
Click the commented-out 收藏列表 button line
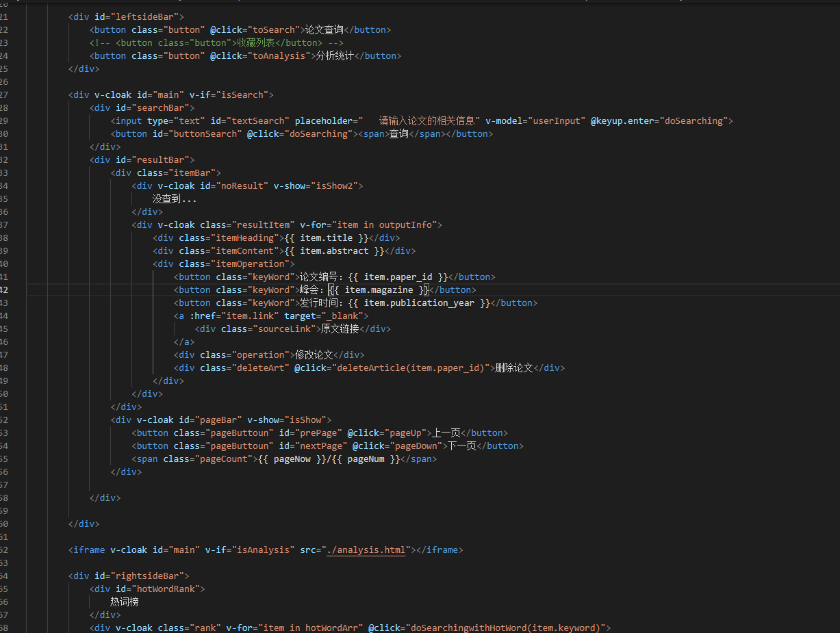click(216, 42)
